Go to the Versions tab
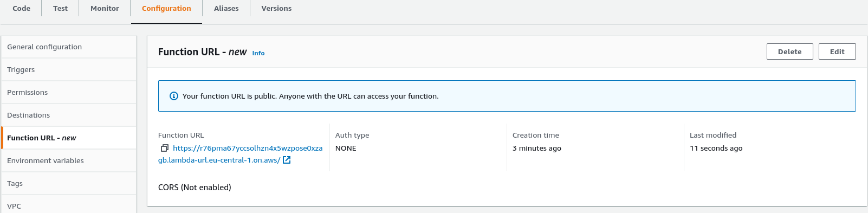Screen dimensions: 868x213 click(276, 8)
